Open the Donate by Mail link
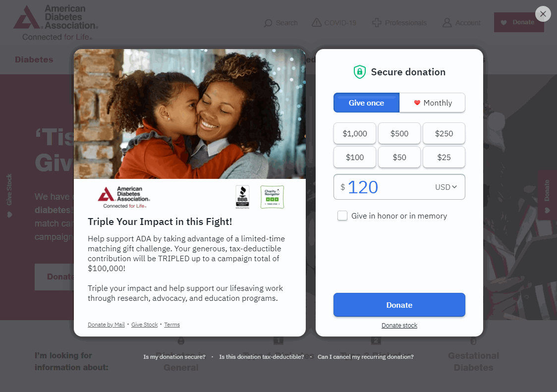 pos(106,325)
